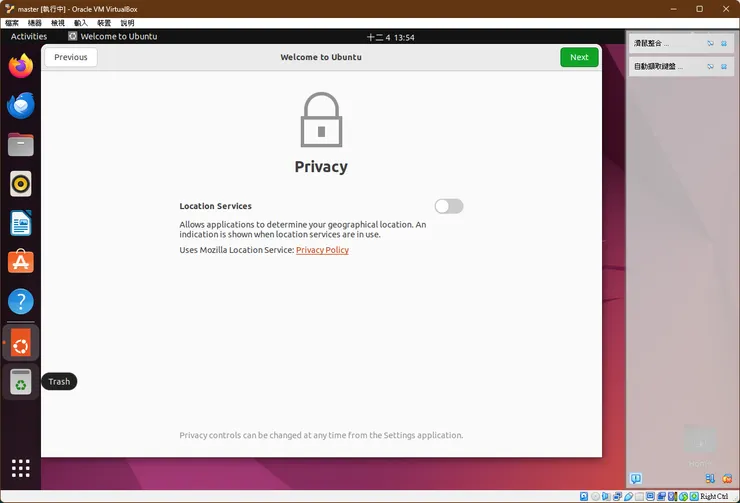Open the Rhythmbox music player icon
This screenshot has width=740, height=503.
click(21, 184)
